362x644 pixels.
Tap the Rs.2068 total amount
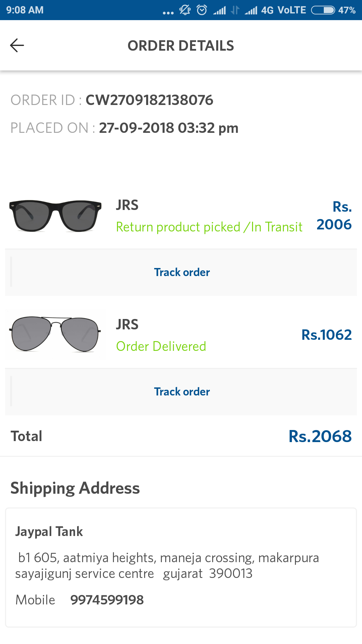[x=320, y=436]
